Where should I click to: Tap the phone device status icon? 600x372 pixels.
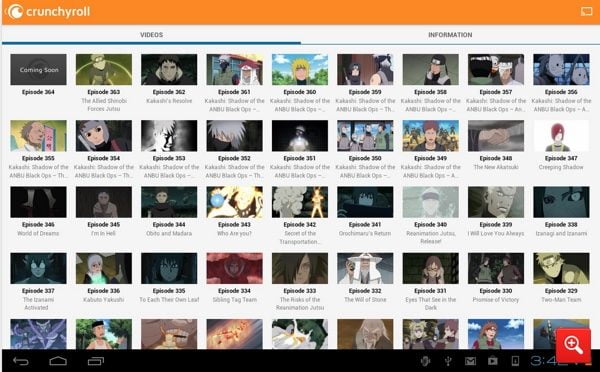515,361
